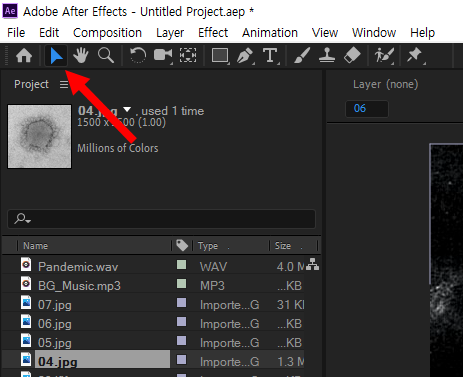This screenshot has width=463, height=377.
Task: Click the 04.jpg label color swatch
Action: pos(181,360)
